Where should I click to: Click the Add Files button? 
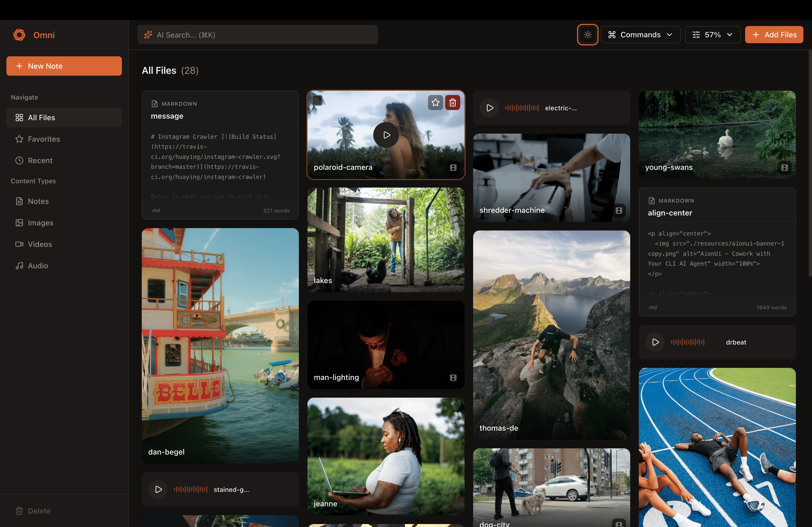pyautogui.click(x=774, y=35)
